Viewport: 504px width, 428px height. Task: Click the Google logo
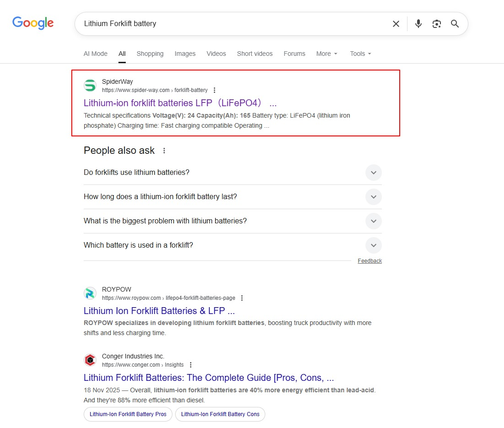coord(33,23)
